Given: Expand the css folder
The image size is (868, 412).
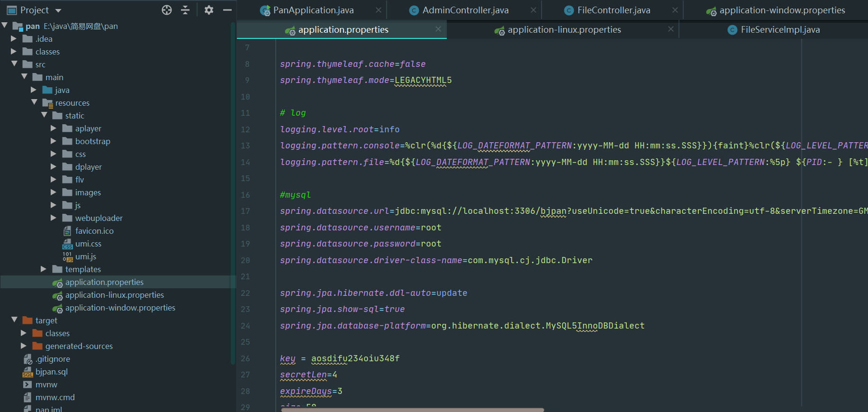Looking at the screenshot, I should click(54, 154).
